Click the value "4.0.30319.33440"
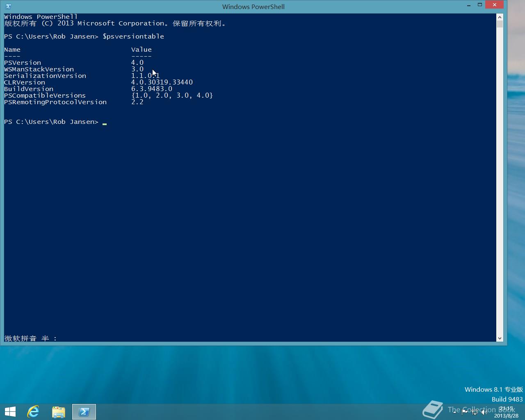525x420 pixels. (x=162, y=82)
